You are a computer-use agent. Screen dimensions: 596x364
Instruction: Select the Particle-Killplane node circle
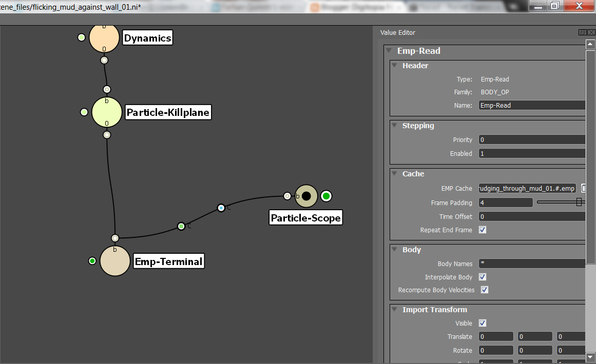tap(107, 112)
